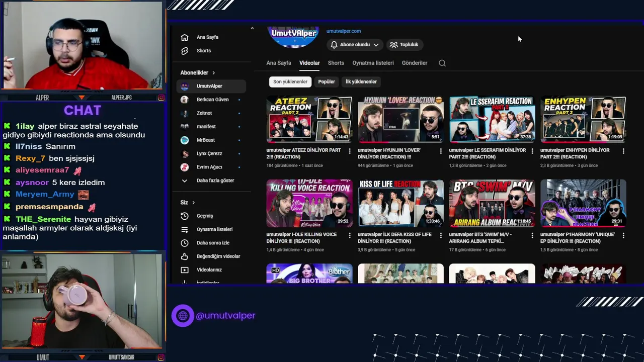Open Beğendiğim videolar thumbs-up icon
Screen dimensions: 644x362
185,256
